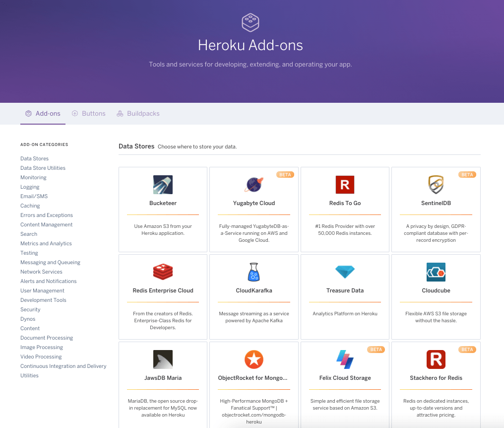Click the Add-ons tab icon
504x428 pixels.
29,113
